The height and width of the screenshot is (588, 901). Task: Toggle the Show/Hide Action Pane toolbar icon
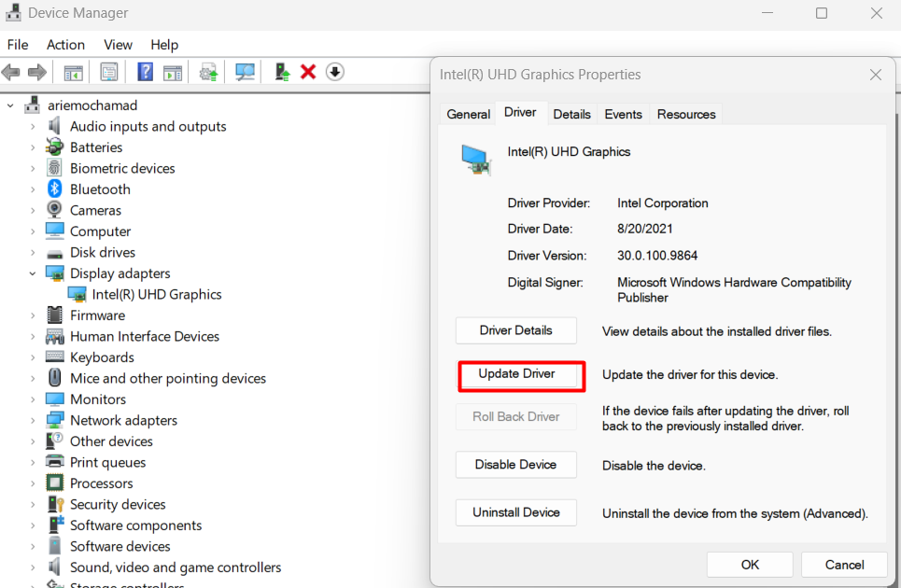click(x=173, y=73)
